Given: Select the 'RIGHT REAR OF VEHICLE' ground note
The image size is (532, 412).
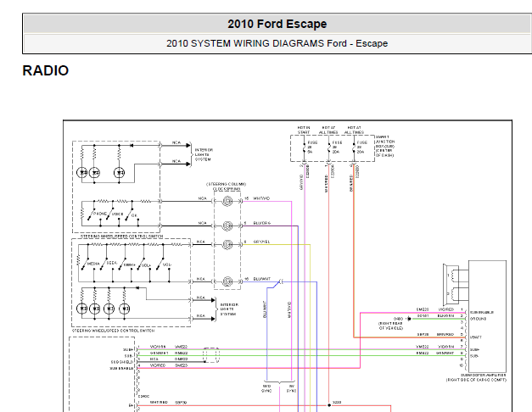Looking at the screenshot, I should coord(391,326).
